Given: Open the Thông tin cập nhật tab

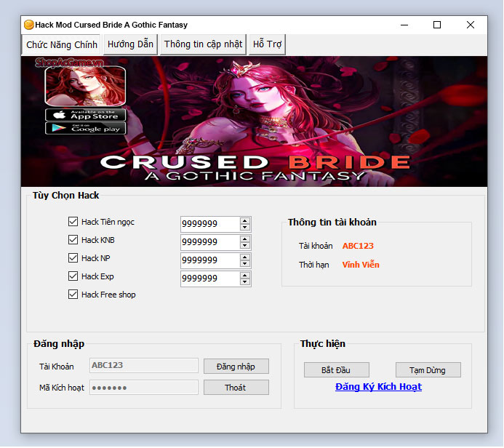Looking at the screenshot, I should click(203, 44).
